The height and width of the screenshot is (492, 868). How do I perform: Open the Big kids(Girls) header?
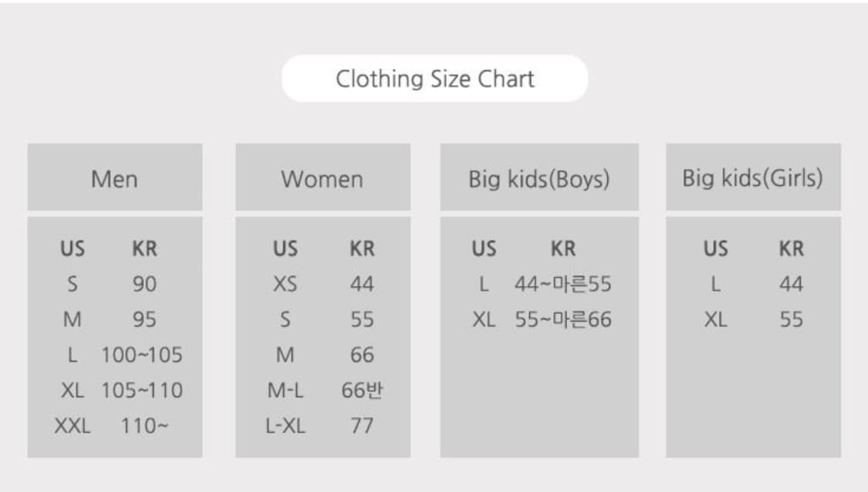point(752,179)
